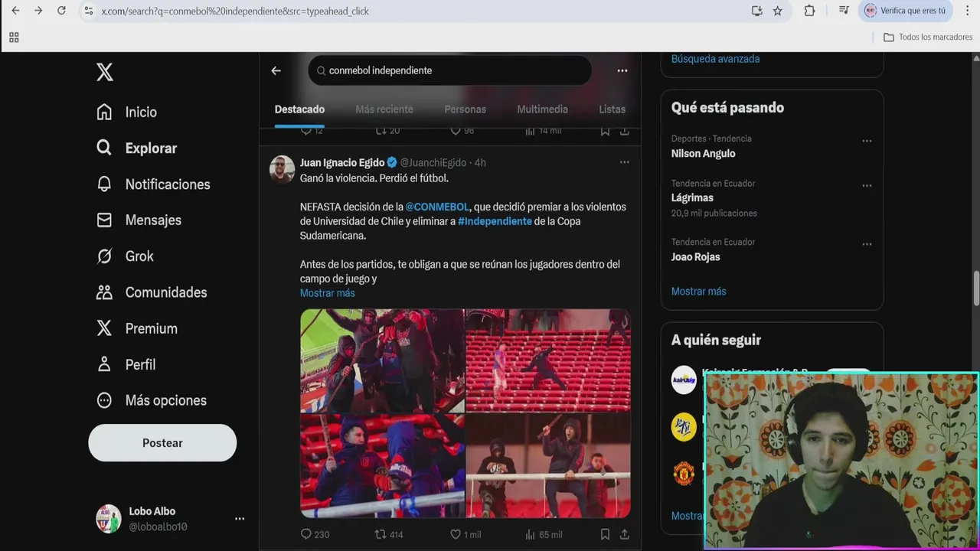This screenshot has height=551, width=980.
Task: Open the bottom-right photo at the railing
Action: pos(548,466)
